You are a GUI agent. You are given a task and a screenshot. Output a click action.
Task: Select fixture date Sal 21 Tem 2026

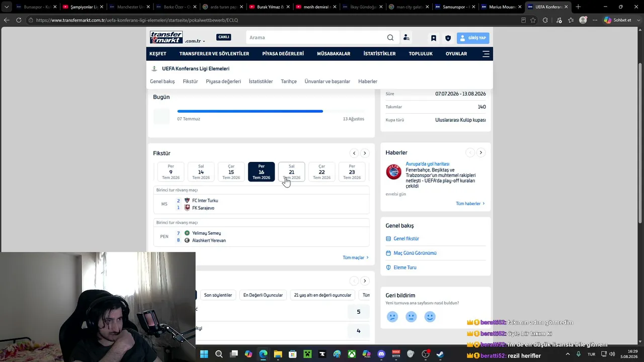292,172
